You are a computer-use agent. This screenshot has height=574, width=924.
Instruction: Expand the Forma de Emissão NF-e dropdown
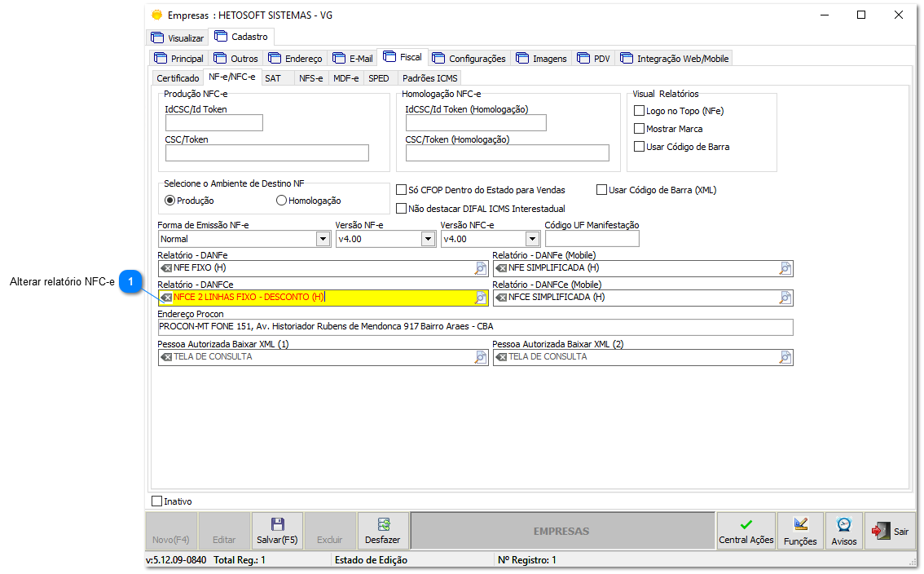click(323, 239)
